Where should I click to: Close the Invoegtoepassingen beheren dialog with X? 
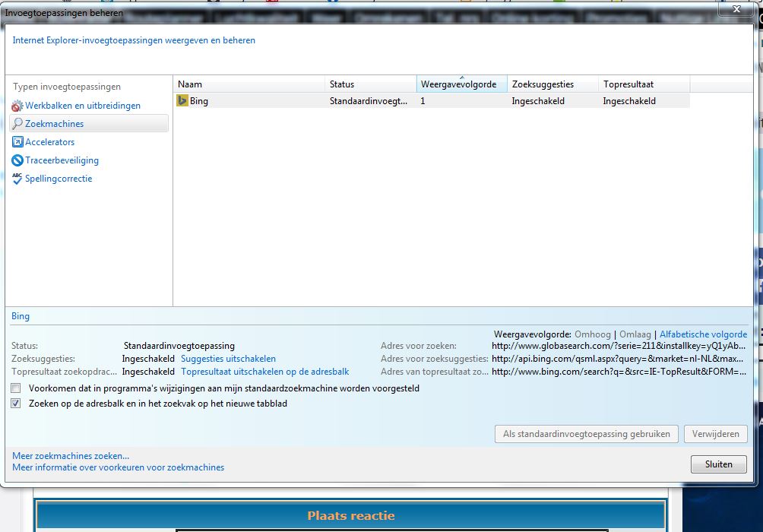pyautogui.click(x=734, y=8)
